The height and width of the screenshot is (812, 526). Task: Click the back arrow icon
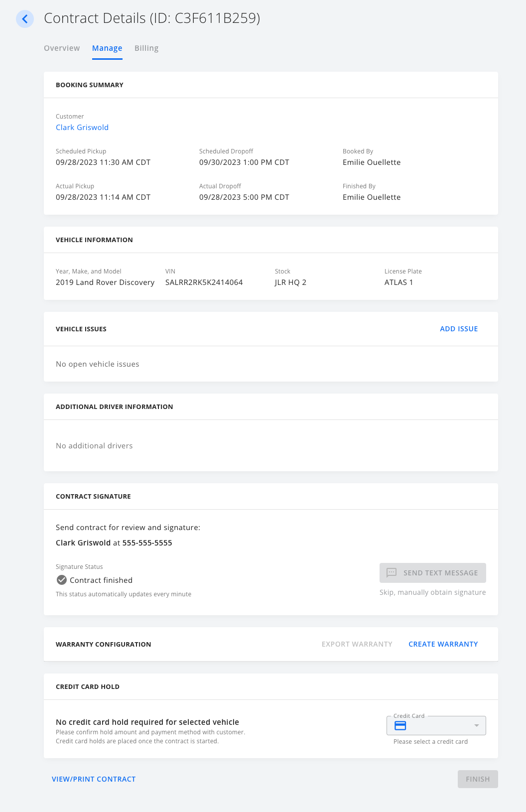[25, 19]
